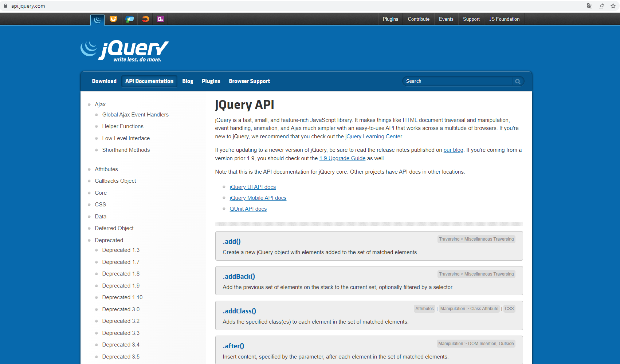
Task: Click the jQuery logo
Action: click(x=125, y=51)
